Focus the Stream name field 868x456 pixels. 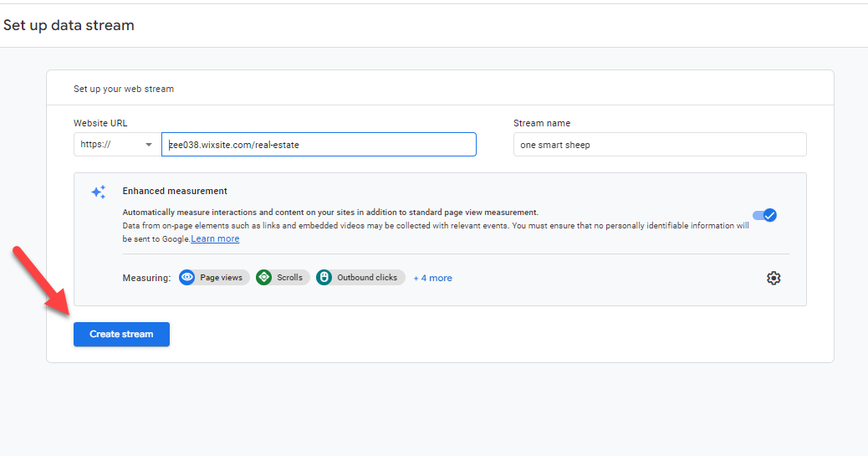click(660, 145)
